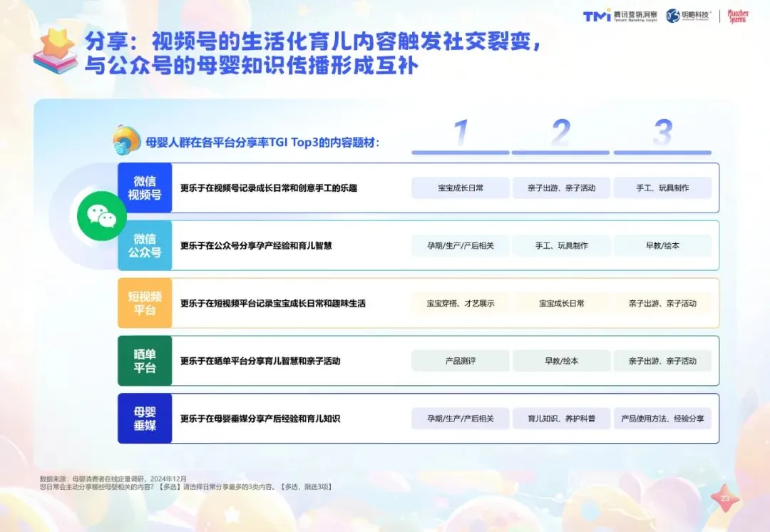Click text 更乐于在母婴垂媒分享产后经验和育儿知识
The image size is (770, 532).
pyautogui.click(x=260, y=419)
